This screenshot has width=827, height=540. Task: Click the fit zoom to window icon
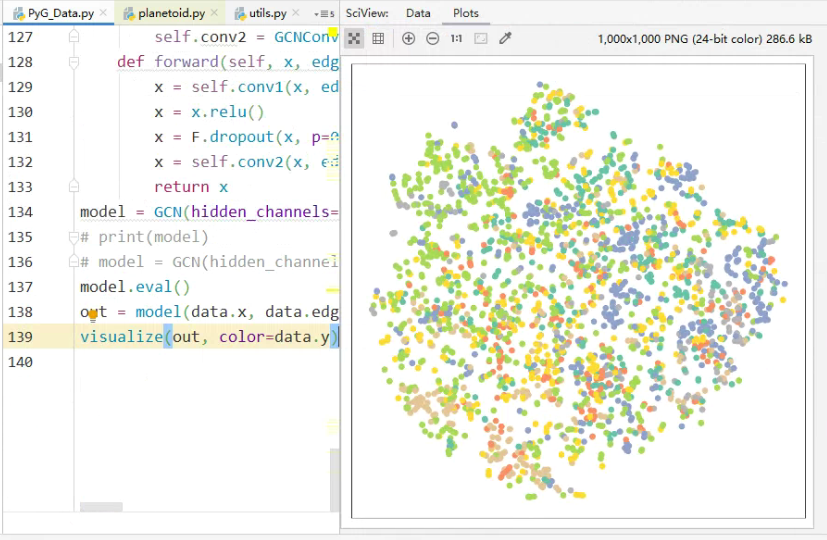[x=354, y=38]
